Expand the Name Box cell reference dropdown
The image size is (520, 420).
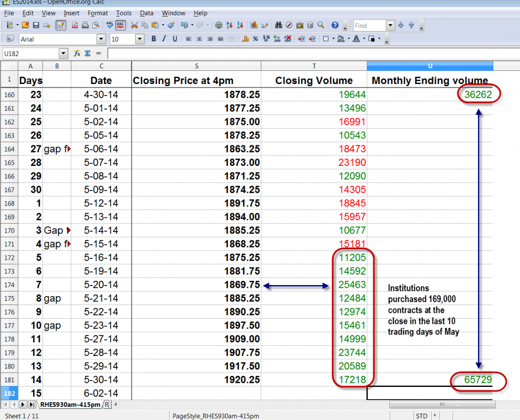coord(63,54)
